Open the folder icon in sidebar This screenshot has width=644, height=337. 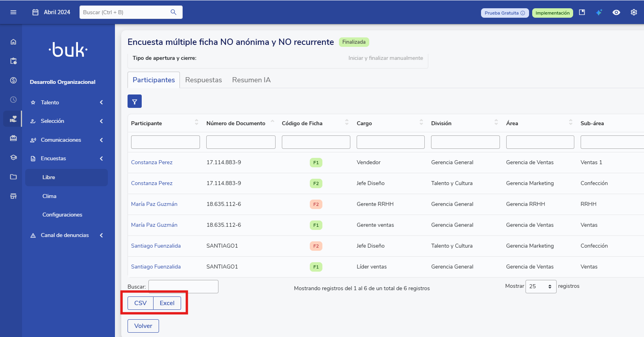13,177
